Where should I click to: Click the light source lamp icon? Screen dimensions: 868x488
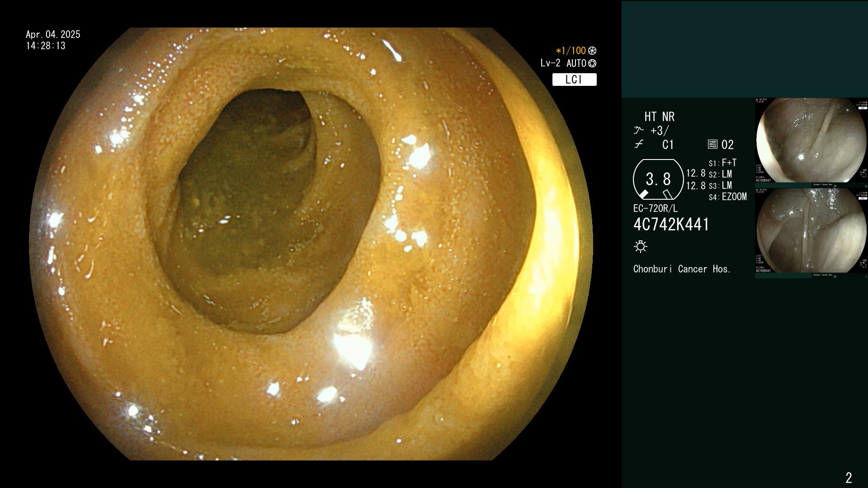pyautogui.click(x=641, y=246)
